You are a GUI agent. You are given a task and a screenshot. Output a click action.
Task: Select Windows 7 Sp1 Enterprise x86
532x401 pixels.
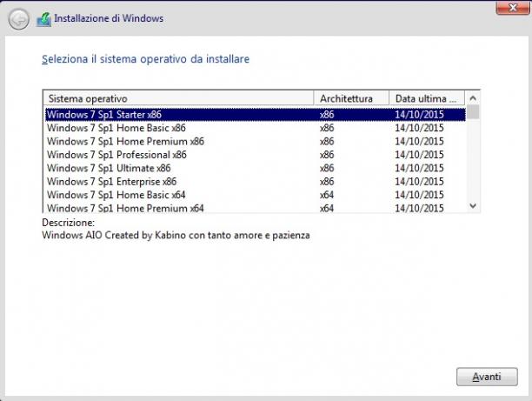[256, 182]
